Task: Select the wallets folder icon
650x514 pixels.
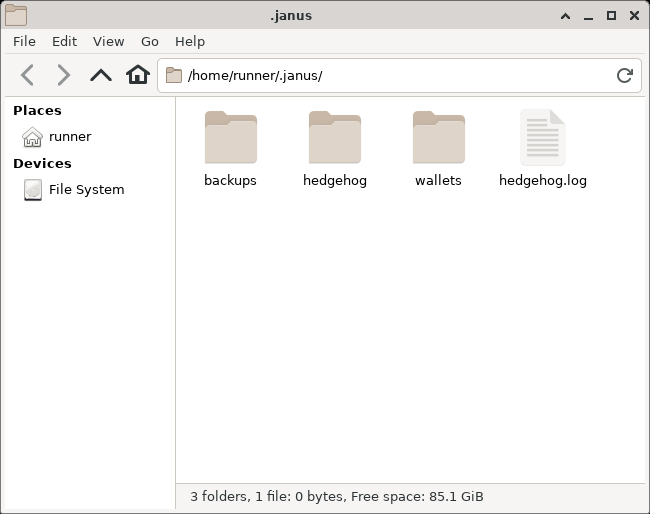Action: point(439,137)
